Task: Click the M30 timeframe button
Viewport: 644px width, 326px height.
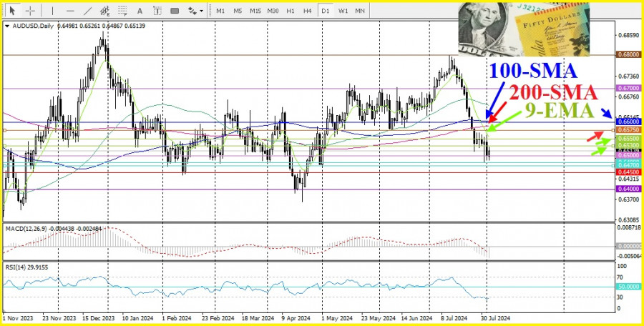Action: 273,11
